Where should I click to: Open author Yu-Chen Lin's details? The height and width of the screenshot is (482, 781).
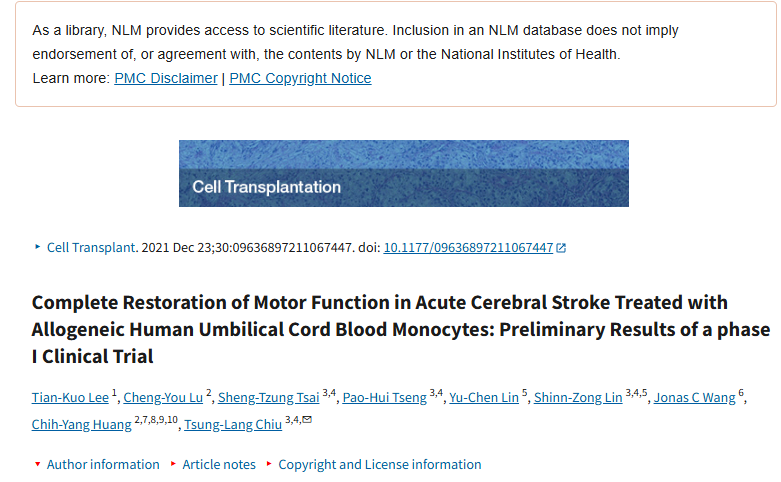pyautogui.click(x=484, y=398)
